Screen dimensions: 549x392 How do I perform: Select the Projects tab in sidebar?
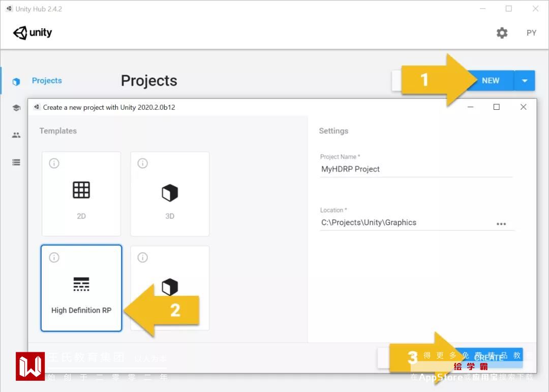click(47, 80)
